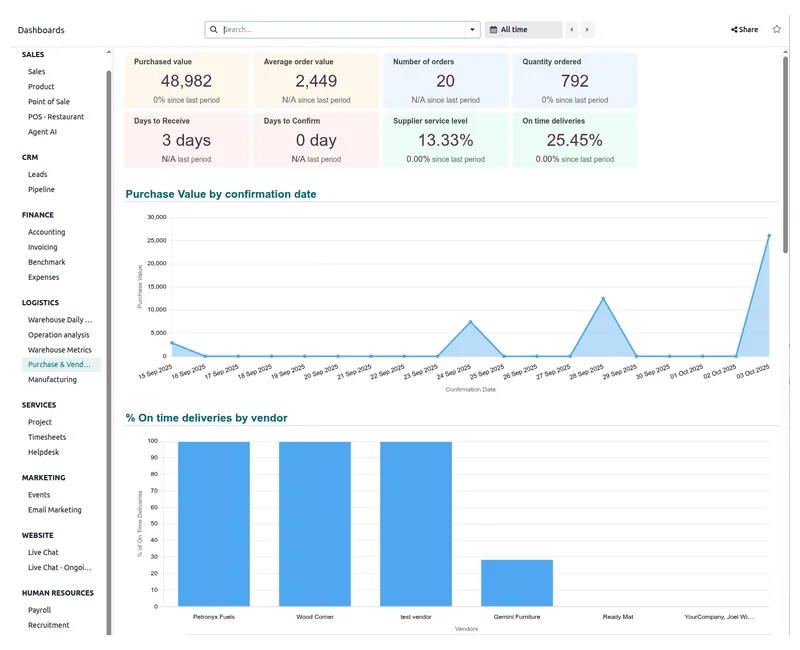
Task: Open the Pipeline dashboard
Action: point(41,189)
